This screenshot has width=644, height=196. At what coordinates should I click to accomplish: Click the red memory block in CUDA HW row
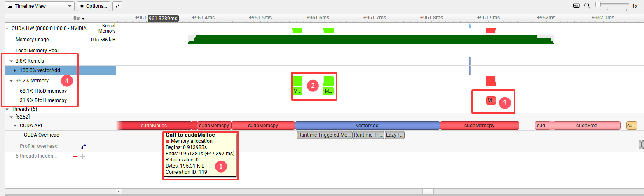[491, 31]
